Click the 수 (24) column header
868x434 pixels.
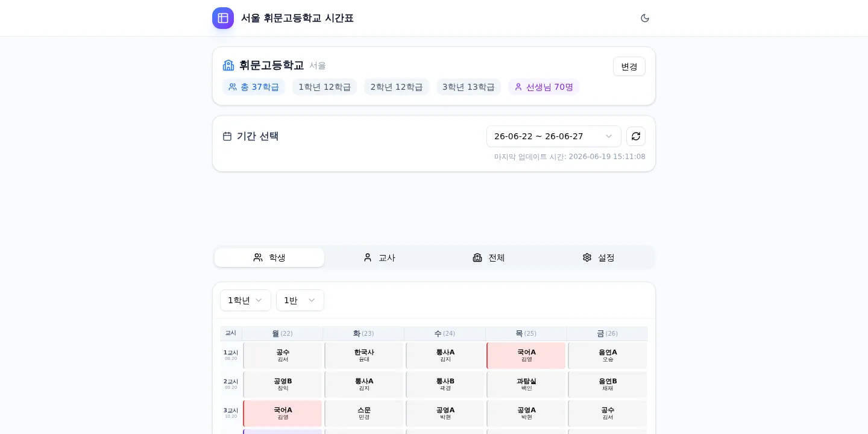point(445,333)
